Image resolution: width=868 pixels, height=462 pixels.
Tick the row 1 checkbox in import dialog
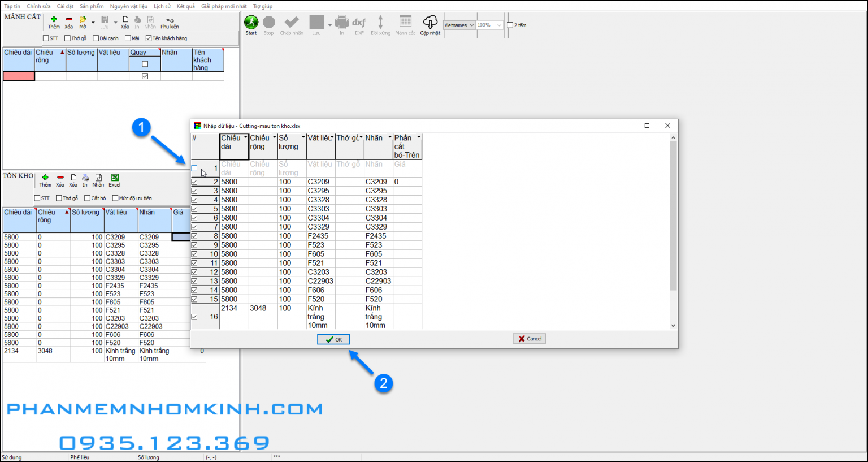pyautogui.click(x=194, y=169)
